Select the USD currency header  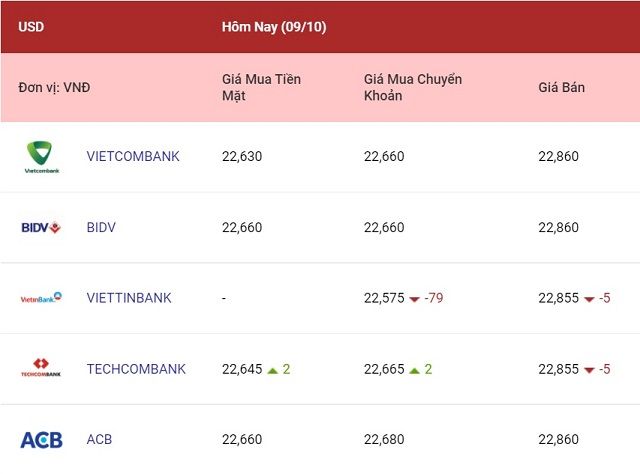[x=31, y=27]
